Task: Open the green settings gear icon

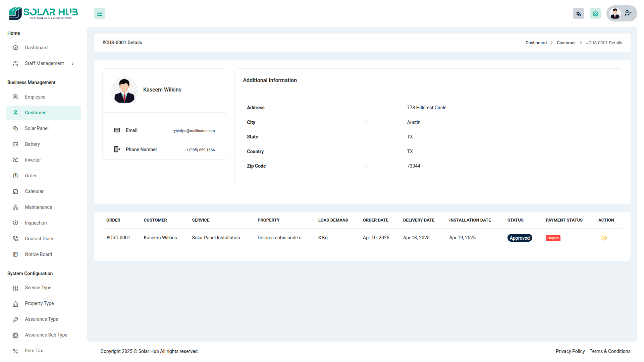Action: pyautogui.click(x=595, y=14)
